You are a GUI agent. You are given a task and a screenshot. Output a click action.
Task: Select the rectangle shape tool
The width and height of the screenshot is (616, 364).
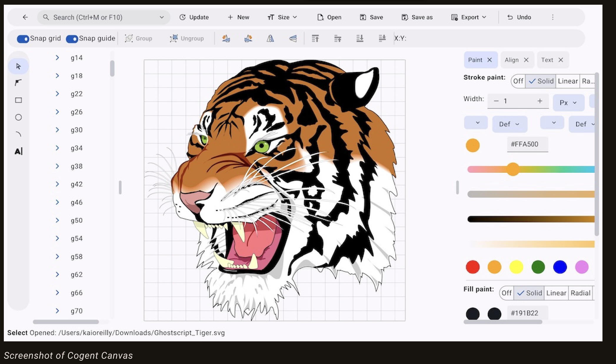(18, 100)
